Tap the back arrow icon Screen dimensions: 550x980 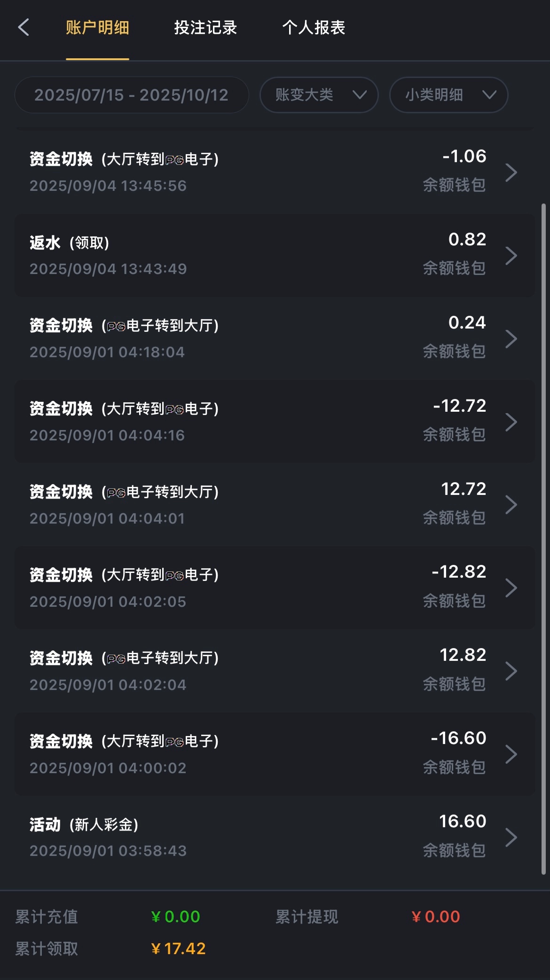pyautogui.click(x=24, y=27)
